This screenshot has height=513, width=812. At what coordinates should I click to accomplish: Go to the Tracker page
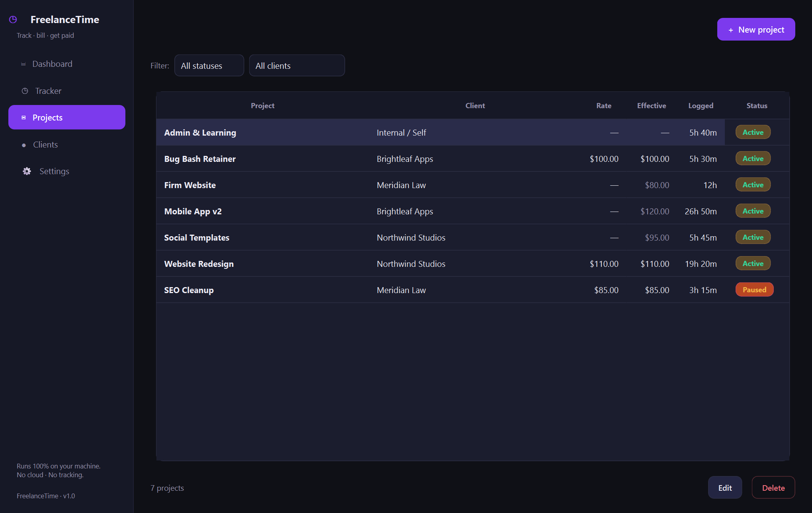67,91
